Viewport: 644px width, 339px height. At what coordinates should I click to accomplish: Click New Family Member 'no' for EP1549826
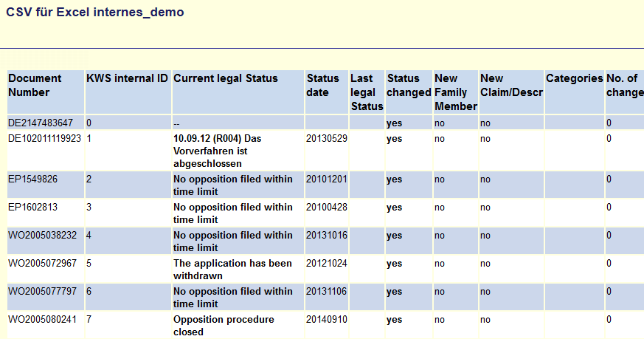[x=440, y=179]
